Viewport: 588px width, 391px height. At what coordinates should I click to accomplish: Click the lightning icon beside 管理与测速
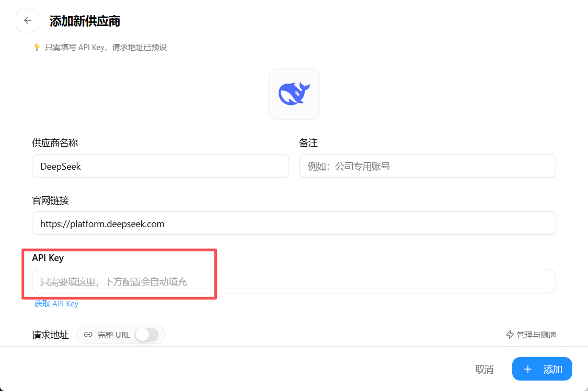click(510, 335)
